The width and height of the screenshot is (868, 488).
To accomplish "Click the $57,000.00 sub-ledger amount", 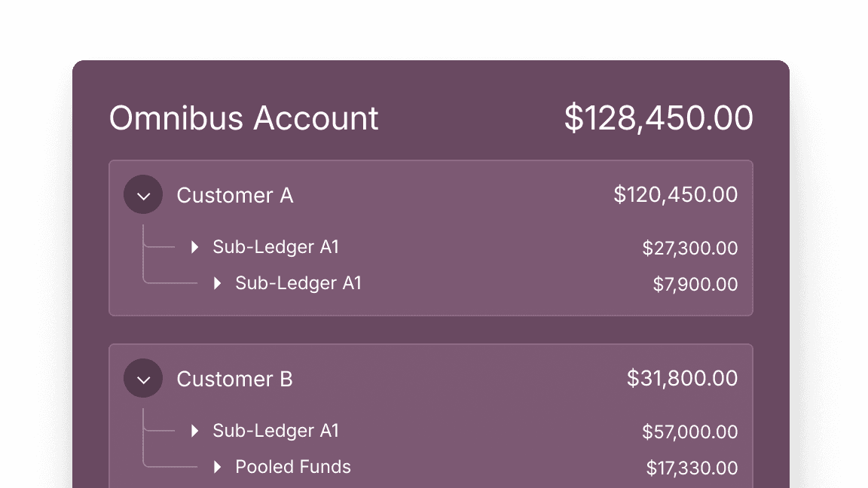I will (x=689, y=432).
